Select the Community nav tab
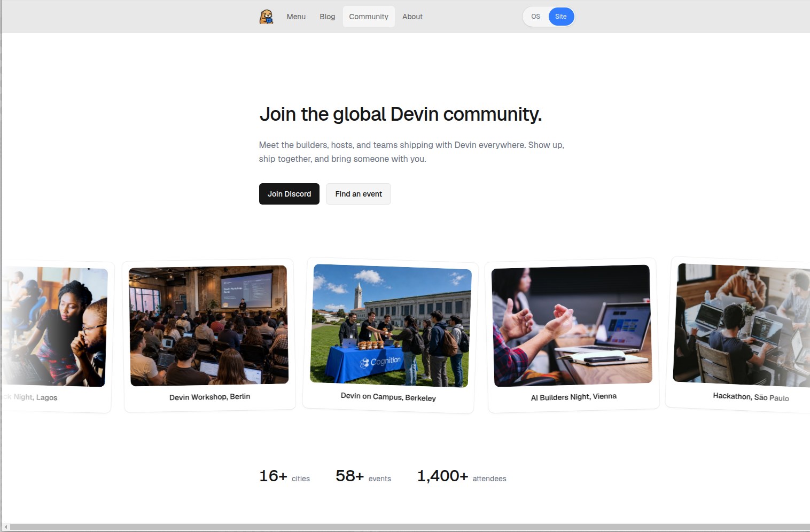Image resolution: width=810 pixels, height=532 pixels. pyautogui.click(x=369, y=17)
